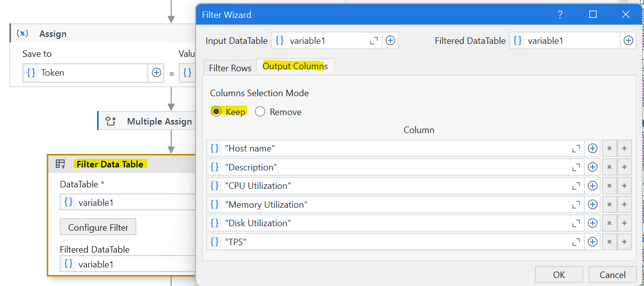Switch to the Output Columns tab

[295, 66]
